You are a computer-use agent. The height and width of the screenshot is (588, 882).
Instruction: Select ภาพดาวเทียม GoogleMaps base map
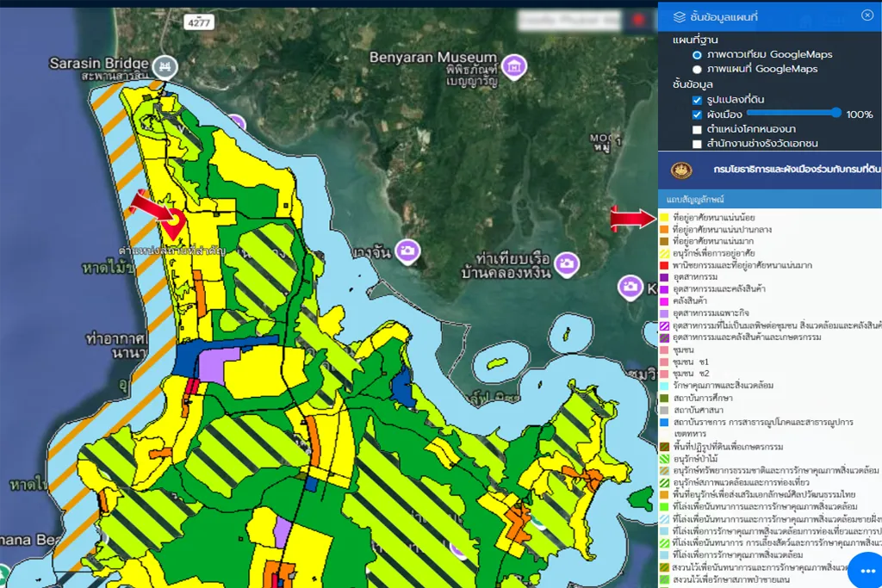pyautogui.click(x=697, y=54)
